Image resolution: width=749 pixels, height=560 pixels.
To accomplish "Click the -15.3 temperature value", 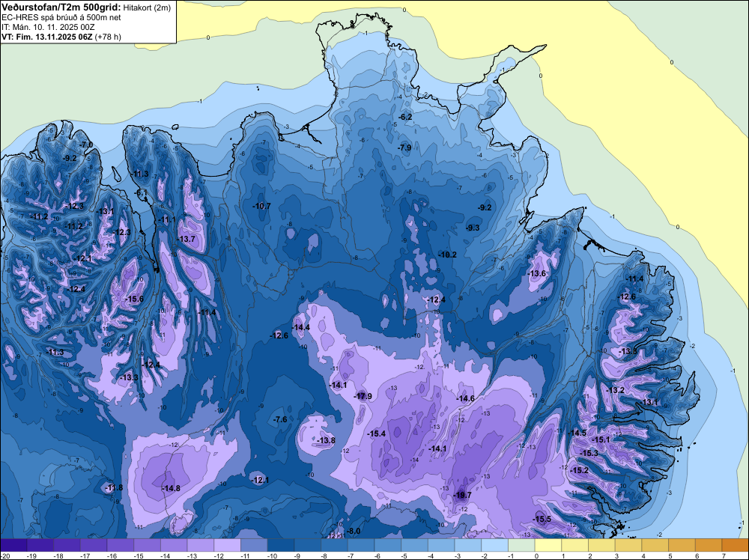I will pos(589,453).
